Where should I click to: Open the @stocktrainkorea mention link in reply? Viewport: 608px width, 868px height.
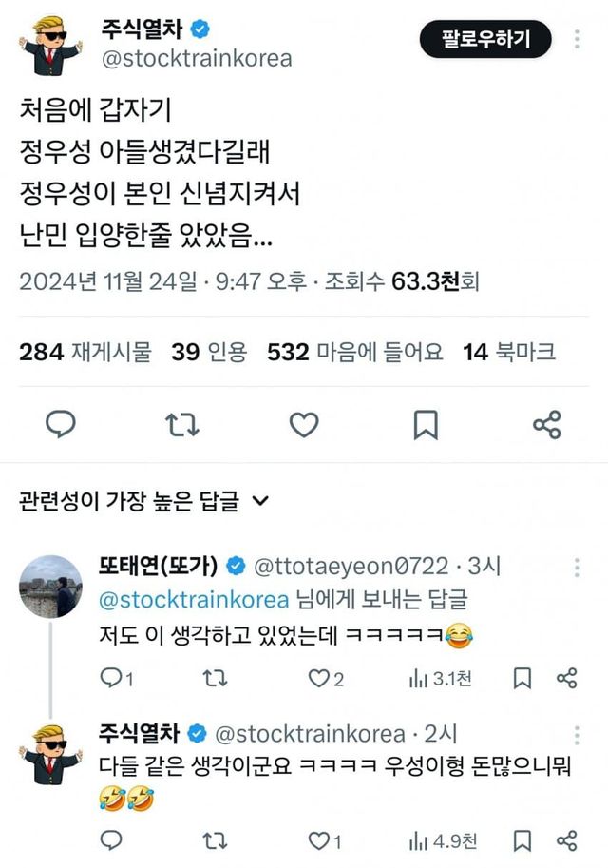(193, 600)
